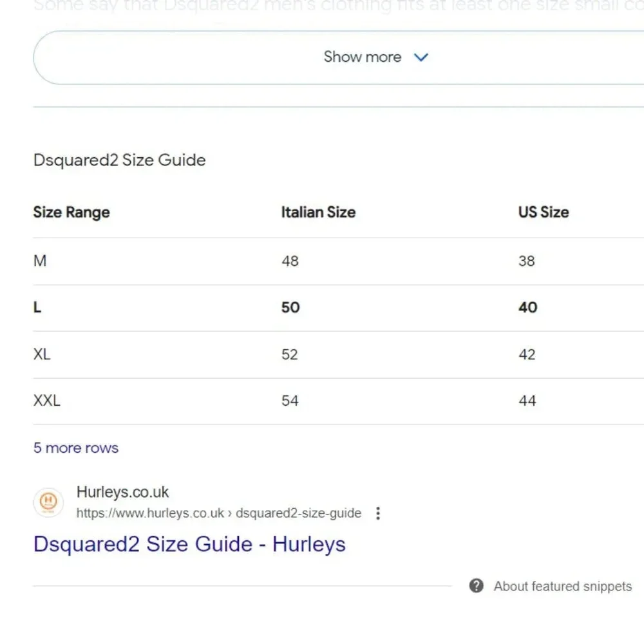The image size is (644, 644).
Task: Click Italian size 54 cell
Action: (290, 401)
